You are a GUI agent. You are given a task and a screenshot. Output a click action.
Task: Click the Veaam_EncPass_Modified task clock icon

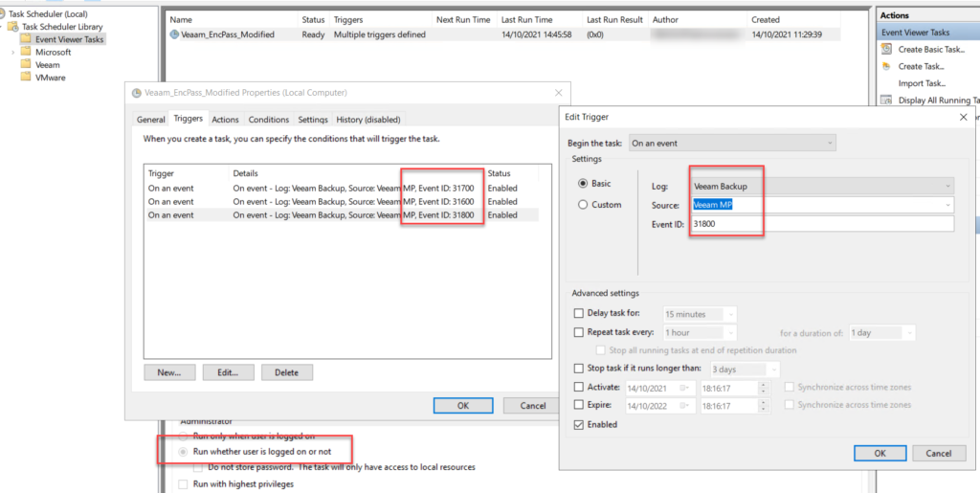174,35
